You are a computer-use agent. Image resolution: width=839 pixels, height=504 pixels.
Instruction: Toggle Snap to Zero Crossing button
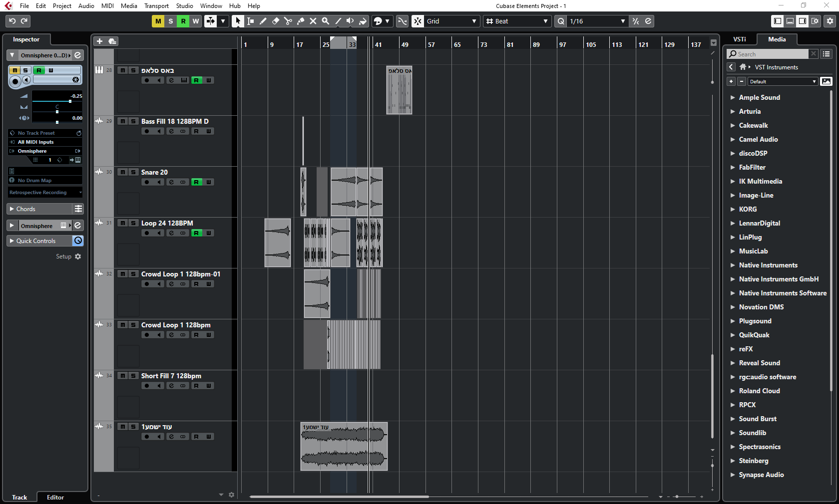[x=402, y=21]
